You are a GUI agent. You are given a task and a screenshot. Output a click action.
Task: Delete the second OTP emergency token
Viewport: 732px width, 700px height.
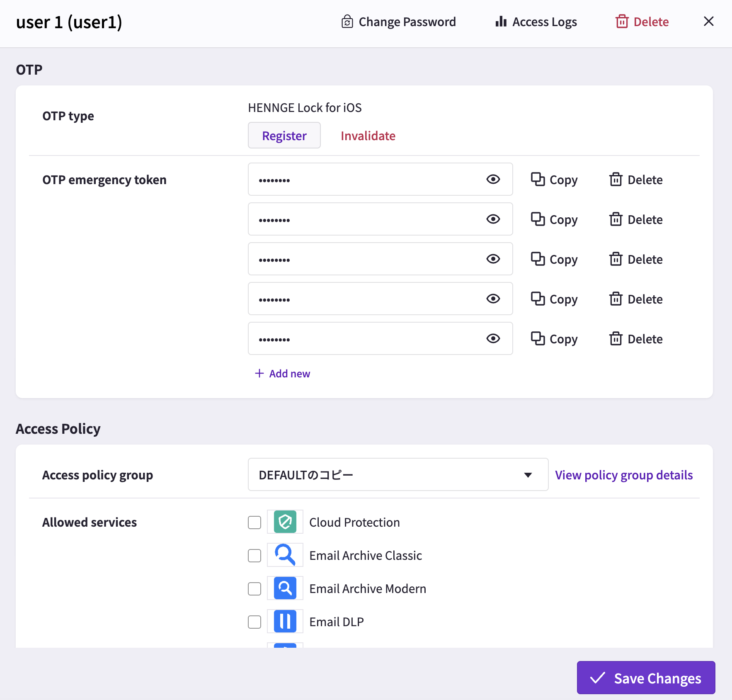(636, 219)
